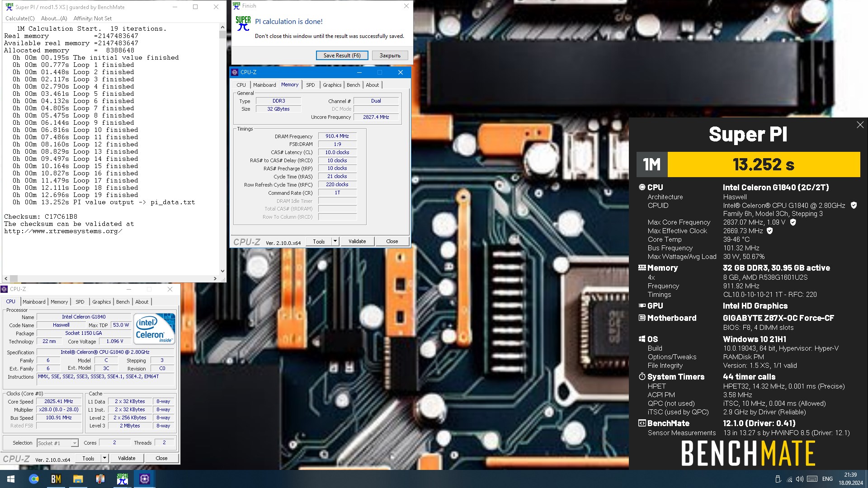Switch to Memory tab in lower CPU-Z window
The image size is (868, 488).
click(59, 302)
